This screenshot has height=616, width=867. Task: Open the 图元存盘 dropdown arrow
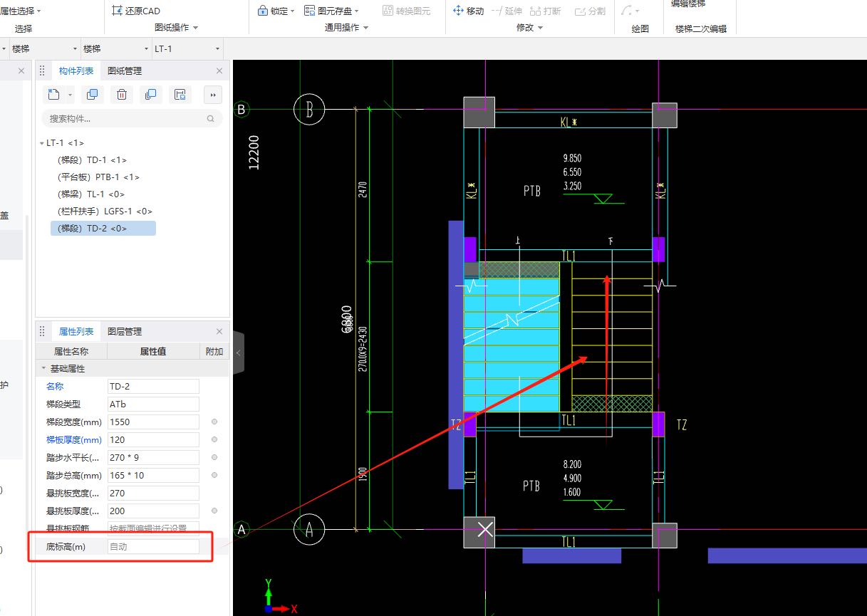(x=357, y=11)
